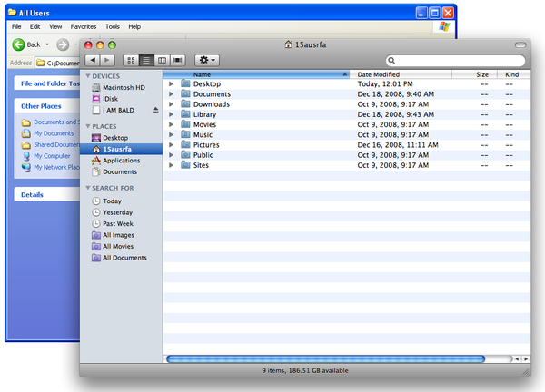This screenshot has width=545, height=392.
Task: Sort by Kind column header
Action: [x=514, y=74]
